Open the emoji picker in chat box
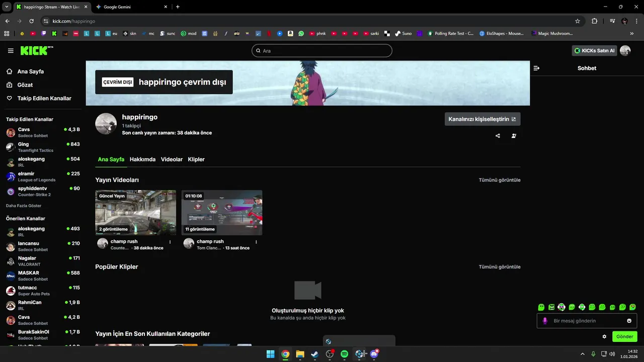This screenshot has height=362, width=644. point(629,321)
